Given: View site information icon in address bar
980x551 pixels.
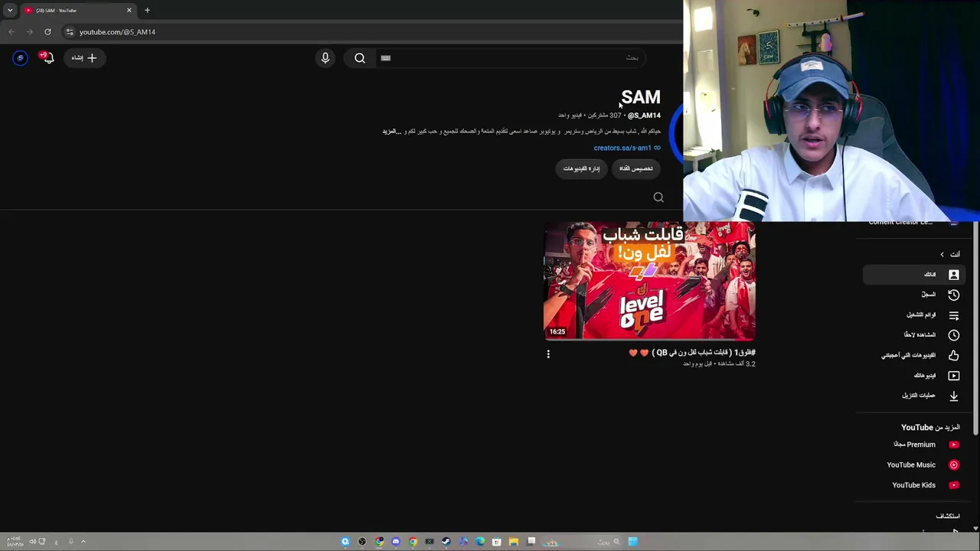Looking at the screenshot, I should pyautogui.click(x=70, y=32).
